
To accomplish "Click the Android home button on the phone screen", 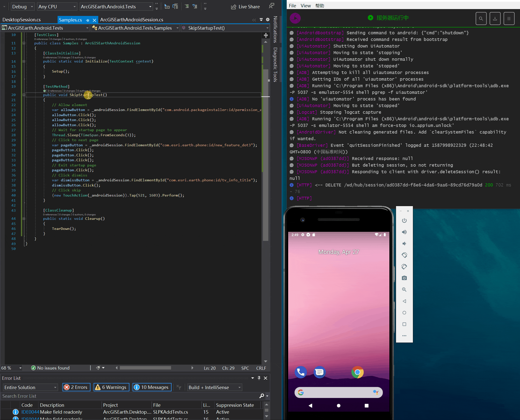I will click(x=339, y=406).
